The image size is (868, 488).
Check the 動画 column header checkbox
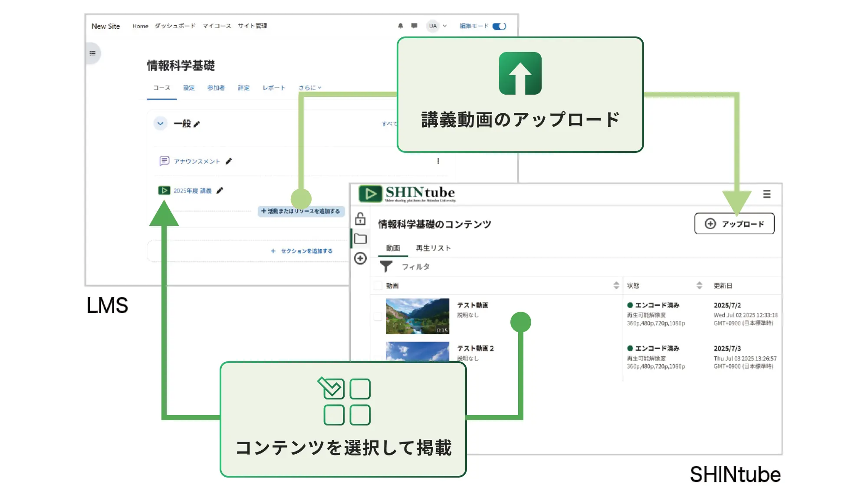coord(377,285)
